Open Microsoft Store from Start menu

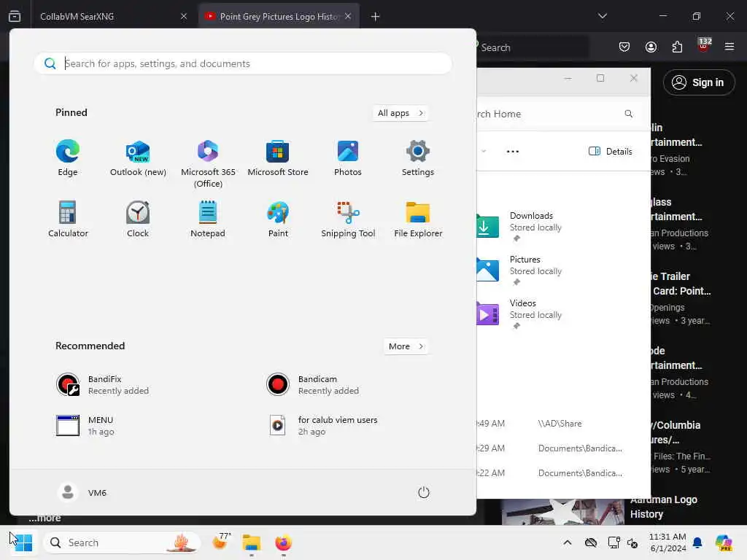(278, 158)
